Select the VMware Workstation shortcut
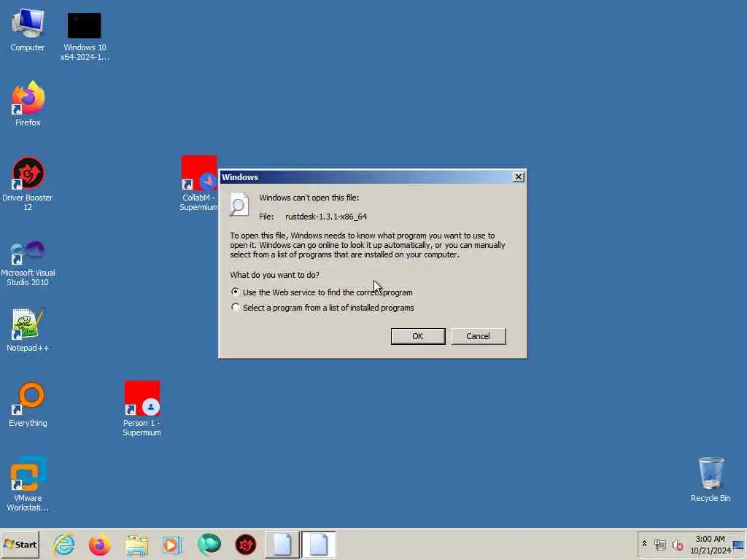The height and width of the screenshot is (560, 747). click(28, 484)
